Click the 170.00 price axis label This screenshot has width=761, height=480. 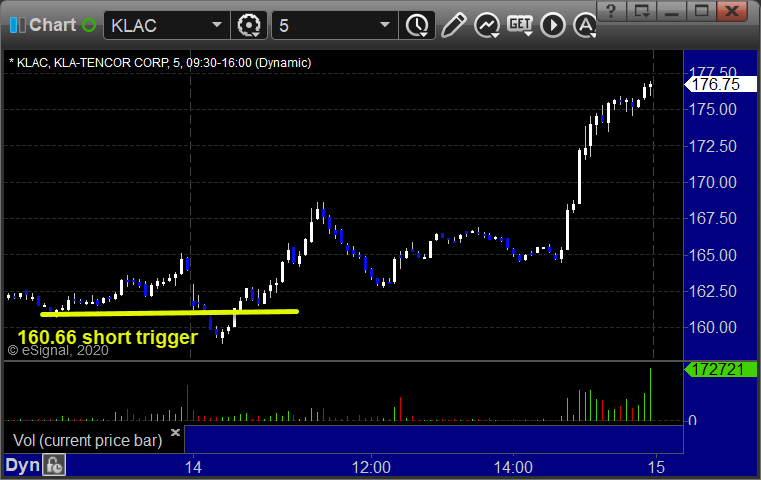point(713,182)
